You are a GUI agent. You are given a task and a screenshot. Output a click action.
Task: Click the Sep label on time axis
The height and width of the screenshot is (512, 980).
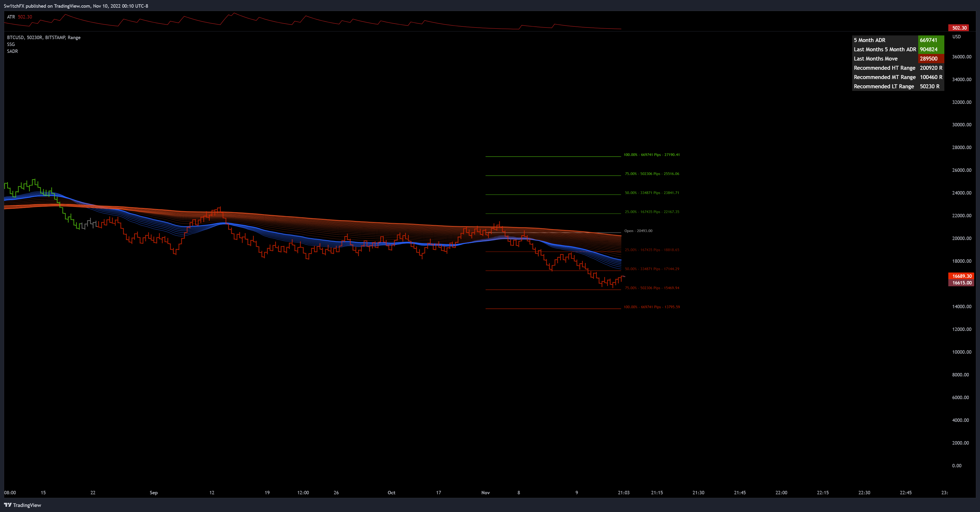pos(154,493)
